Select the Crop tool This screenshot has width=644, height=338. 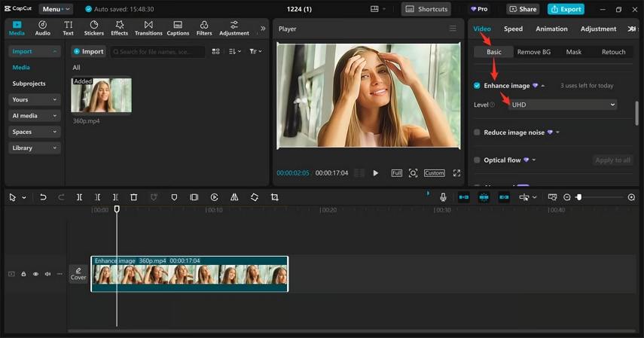tap(275, 197)
